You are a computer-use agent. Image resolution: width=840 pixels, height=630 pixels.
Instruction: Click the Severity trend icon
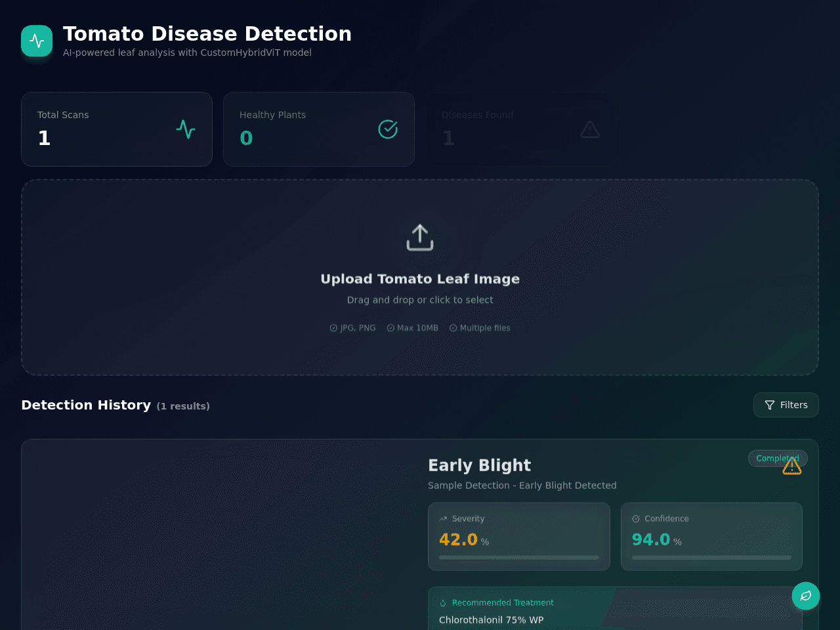click(x=443, y=519)
